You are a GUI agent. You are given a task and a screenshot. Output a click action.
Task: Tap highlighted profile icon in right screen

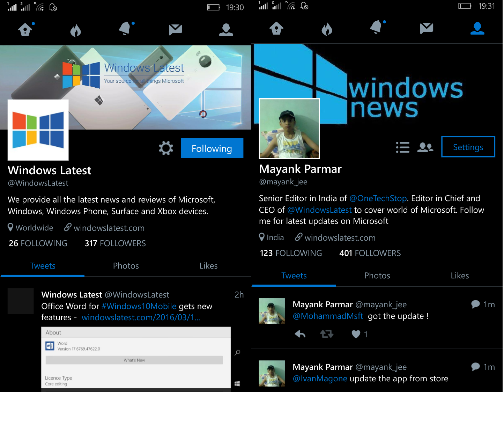477,28
